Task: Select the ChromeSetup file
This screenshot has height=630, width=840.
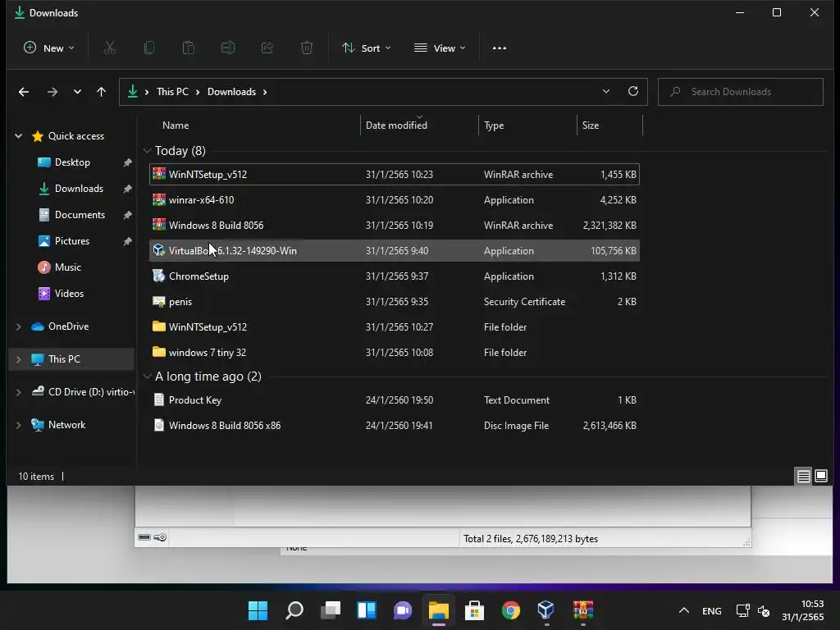Action: coord(395,276)
